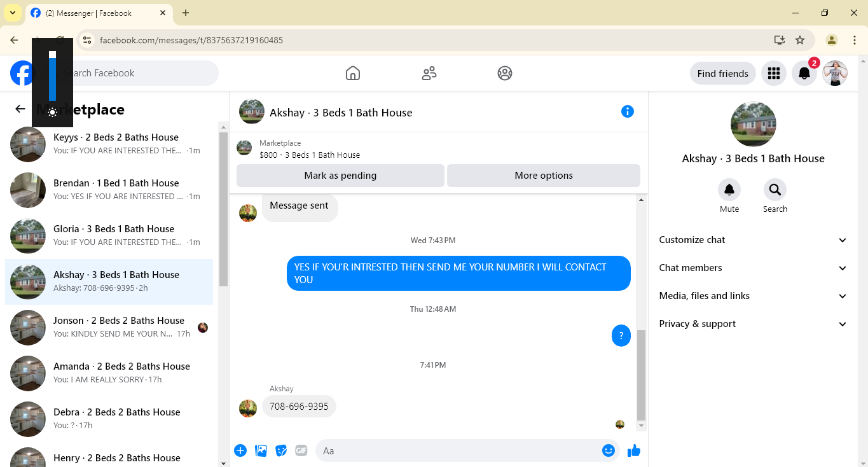The height and width of the screenshot is (467, 868).
Task: Click the Akshay avatar beside phone number message
Action: pos(248,408)
